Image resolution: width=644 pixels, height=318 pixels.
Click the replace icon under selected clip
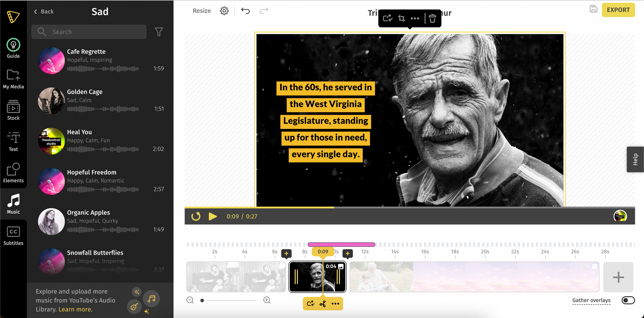pos(310,304)
